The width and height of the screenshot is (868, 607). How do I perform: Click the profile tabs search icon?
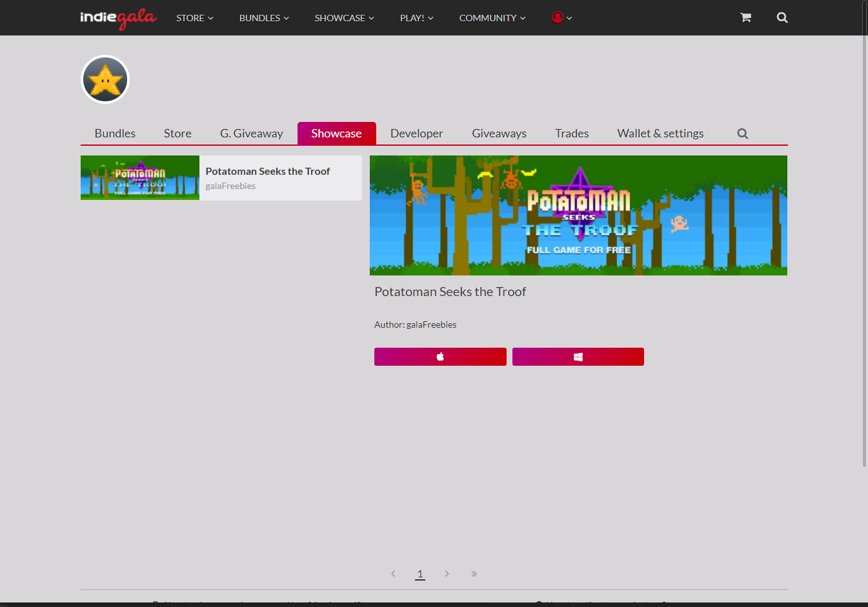(x=743, y=134)
